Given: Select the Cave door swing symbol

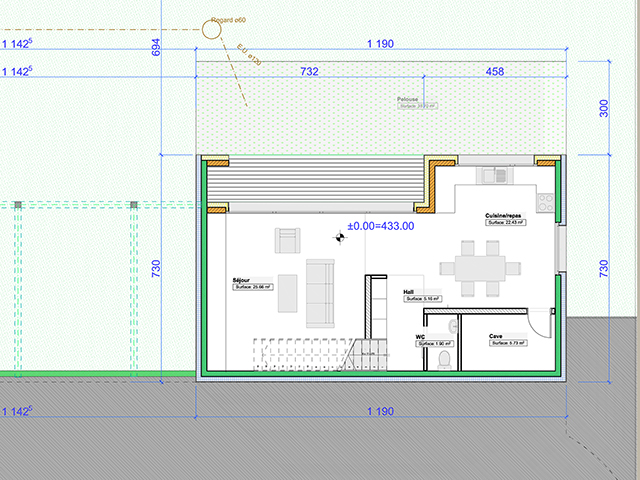Looking at the screenshot, I should pos(539,323).
